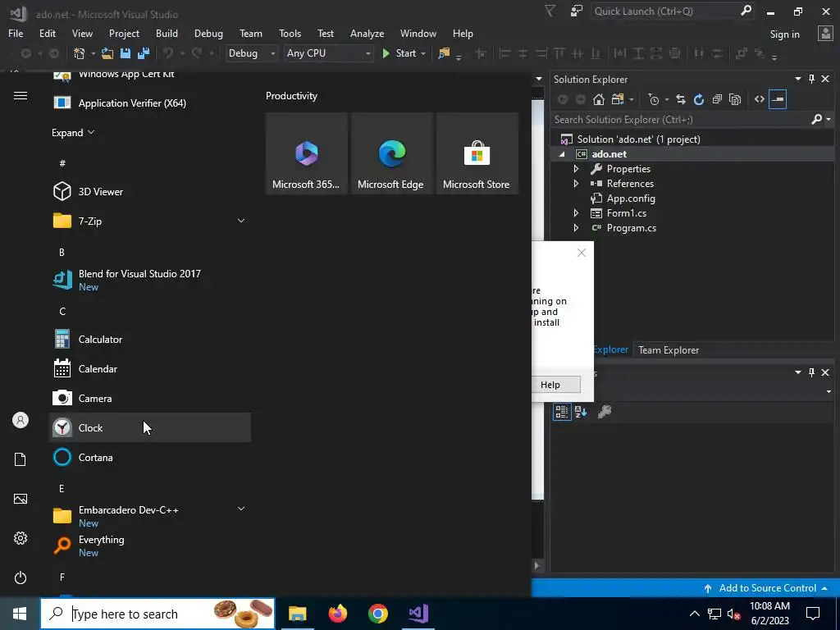This screenshot has width=840, height=630.
Task: Collapse the ado.net project node
Action: (562, 154)
